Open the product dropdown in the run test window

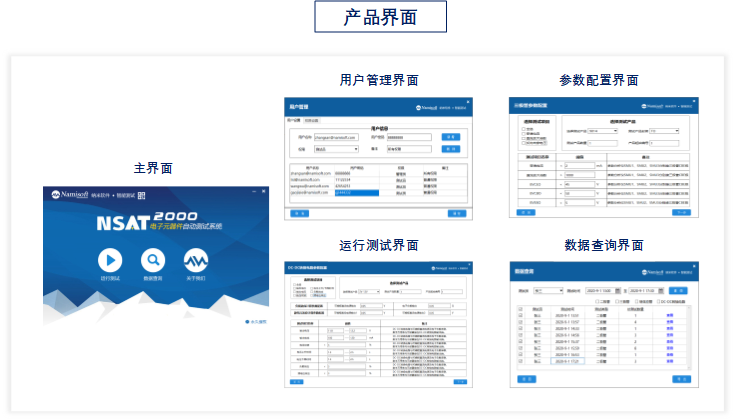(369, 292)
